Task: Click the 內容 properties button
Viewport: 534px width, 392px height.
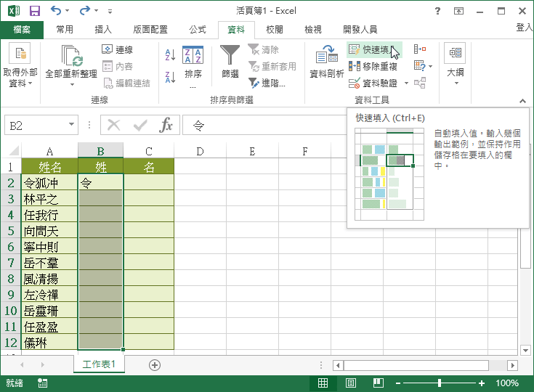Action: point(118,66)
